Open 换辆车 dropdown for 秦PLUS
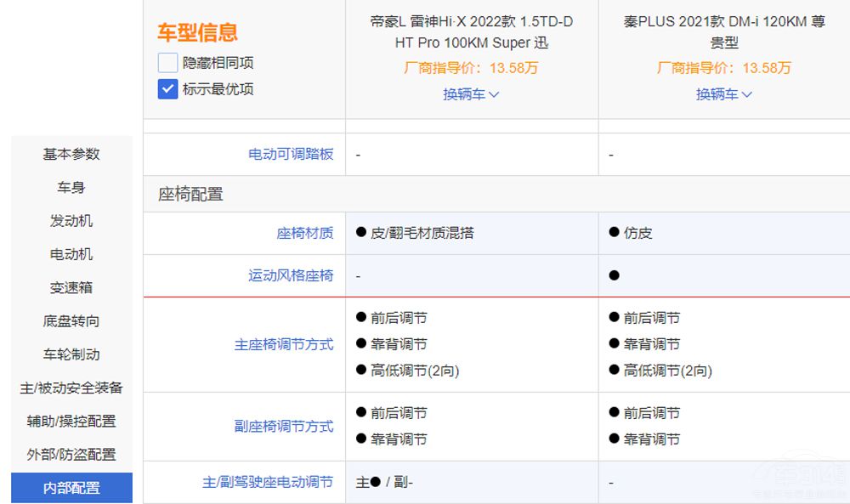This screenshot has width=850, height=504. [724, 94]
